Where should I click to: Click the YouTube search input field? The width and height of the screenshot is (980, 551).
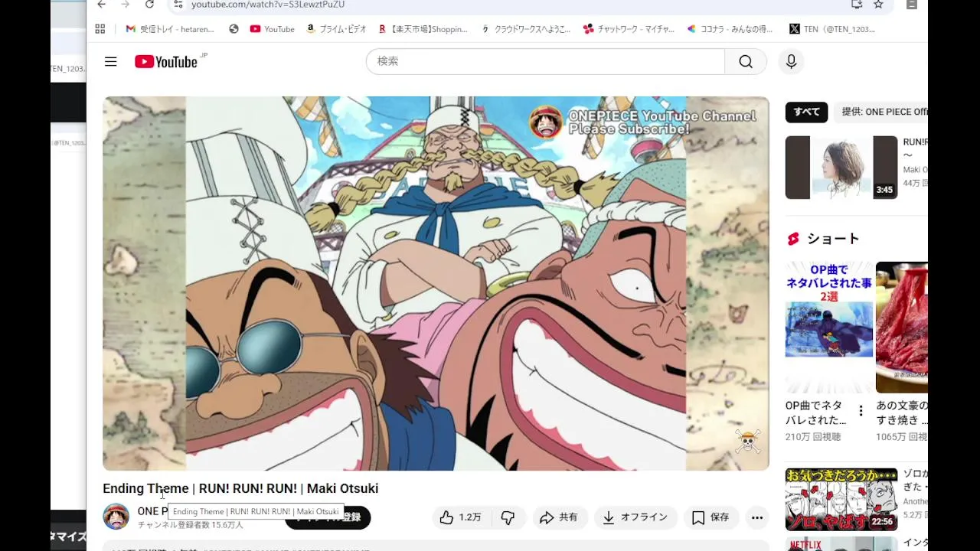tap(545, 61)
